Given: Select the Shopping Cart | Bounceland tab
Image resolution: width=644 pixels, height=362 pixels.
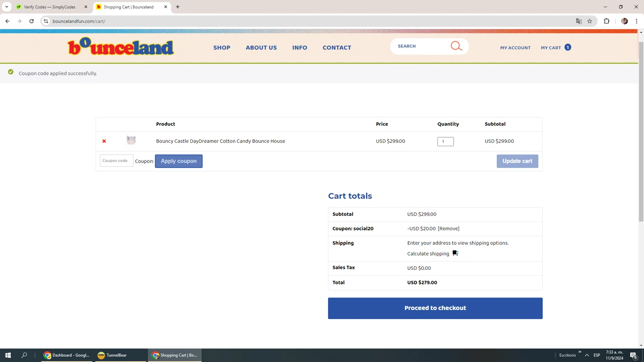Looking at the screenshot, I should (128, 7).
